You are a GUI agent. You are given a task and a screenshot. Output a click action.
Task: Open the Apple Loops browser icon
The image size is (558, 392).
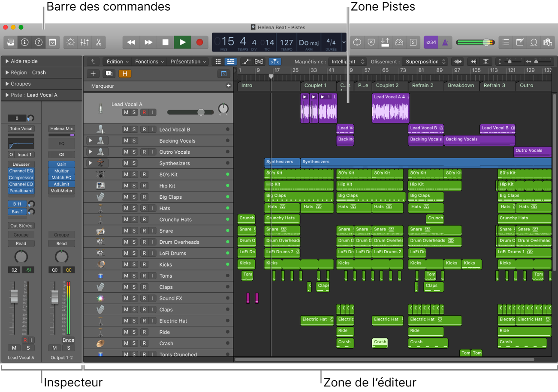pos(534,42)
